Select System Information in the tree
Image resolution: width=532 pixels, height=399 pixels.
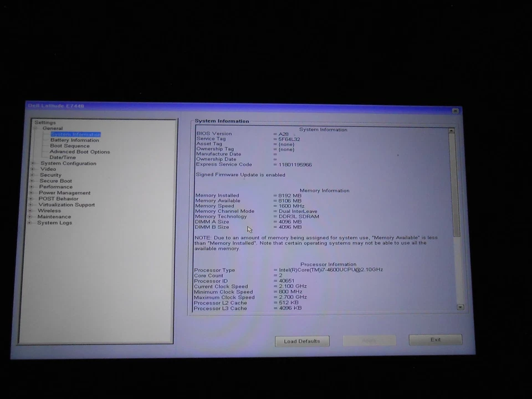pyautogui.click(x=76, y=134)
